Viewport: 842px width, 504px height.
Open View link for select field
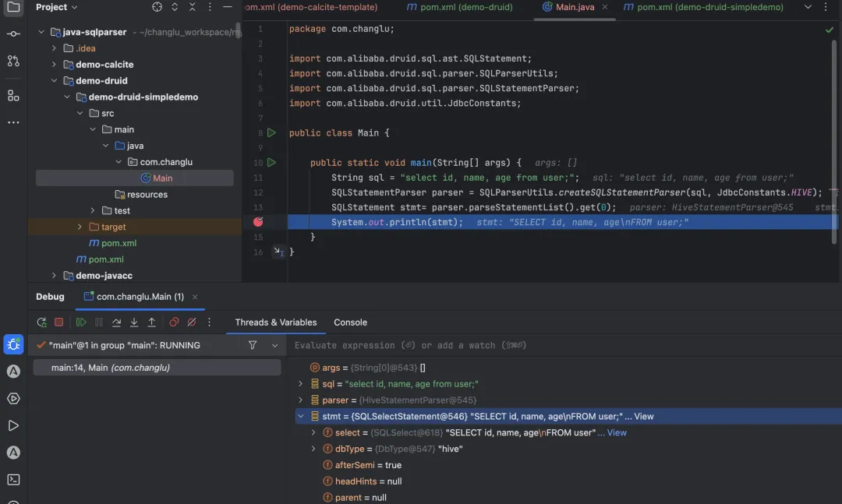[617, 432]
